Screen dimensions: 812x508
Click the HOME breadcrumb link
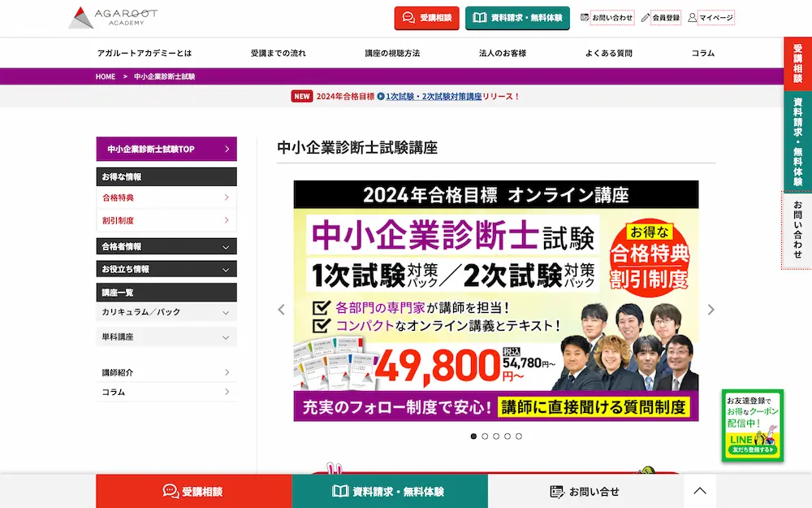[106, 76]
